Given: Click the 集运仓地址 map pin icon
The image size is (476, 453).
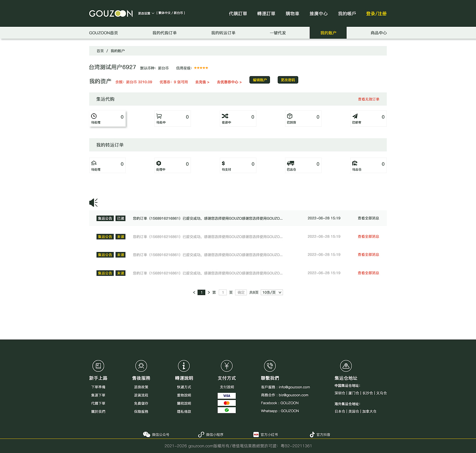Looking at the screenshot, I should tap(346, 366).
